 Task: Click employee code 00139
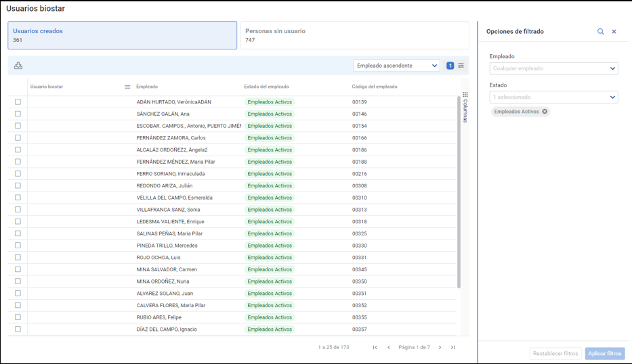click(x=360, y=102)
